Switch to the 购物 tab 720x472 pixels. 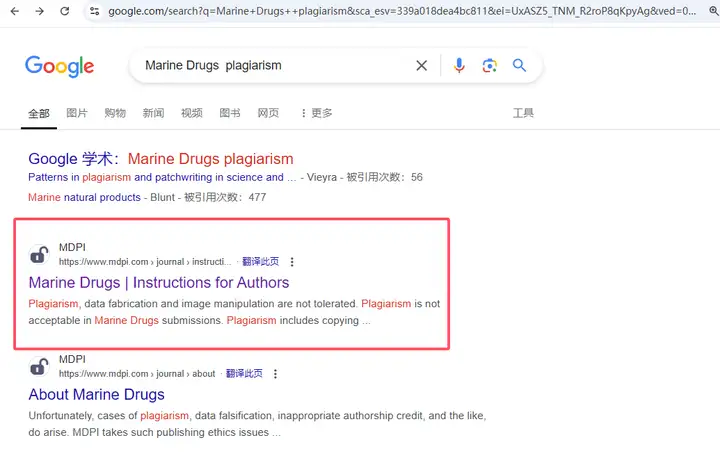115,113
